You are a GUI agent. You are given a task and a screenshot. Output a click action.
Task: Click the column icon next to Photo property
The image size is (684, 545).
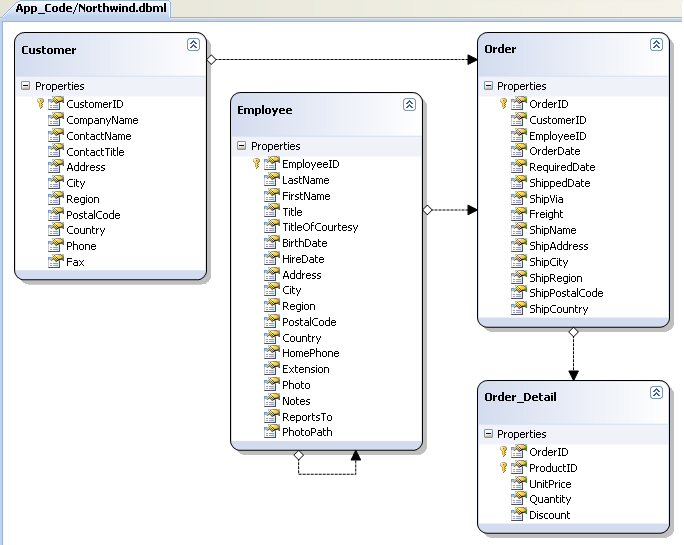pyautogui.click(x=272, y=385)
